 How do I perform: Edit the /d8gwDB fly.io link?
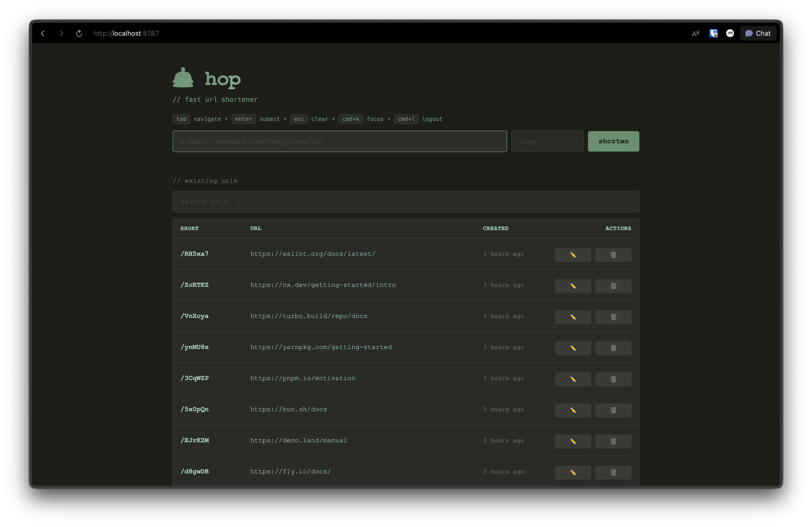click(x=572, y=472)
